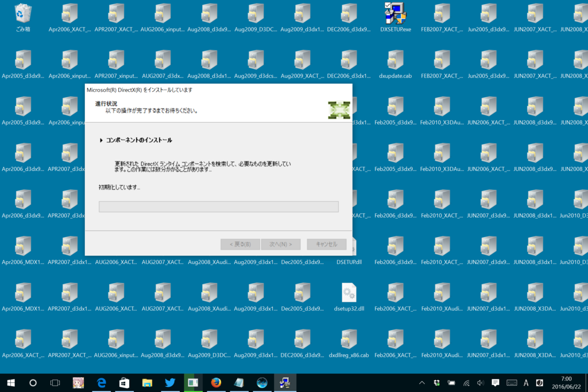Click the IME J mode tray icon
The image size is (588, 392).
coord(540,383)
